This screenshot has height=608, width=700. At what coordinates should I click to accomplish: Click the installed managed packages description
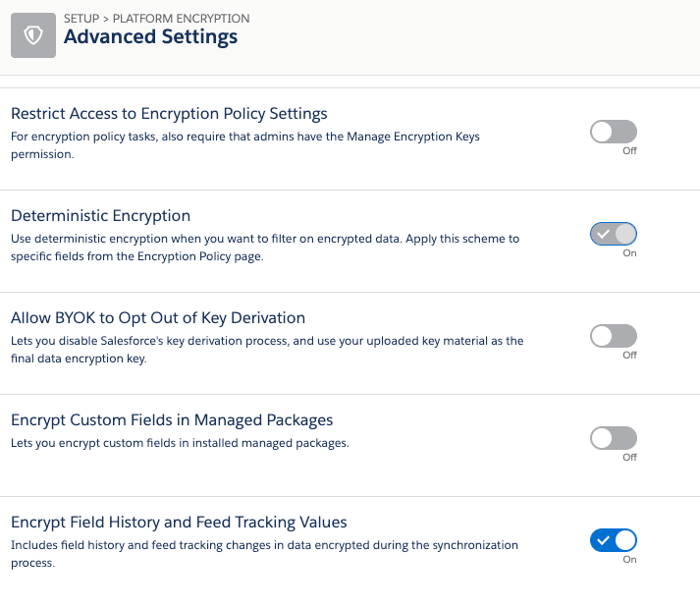pos(180,443)
